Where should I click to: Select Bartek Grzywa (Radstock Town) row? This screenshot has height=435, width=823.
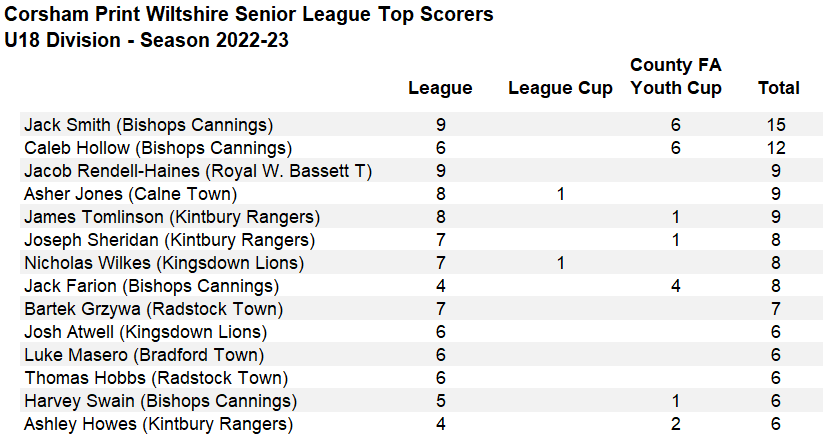coord(421,309)
